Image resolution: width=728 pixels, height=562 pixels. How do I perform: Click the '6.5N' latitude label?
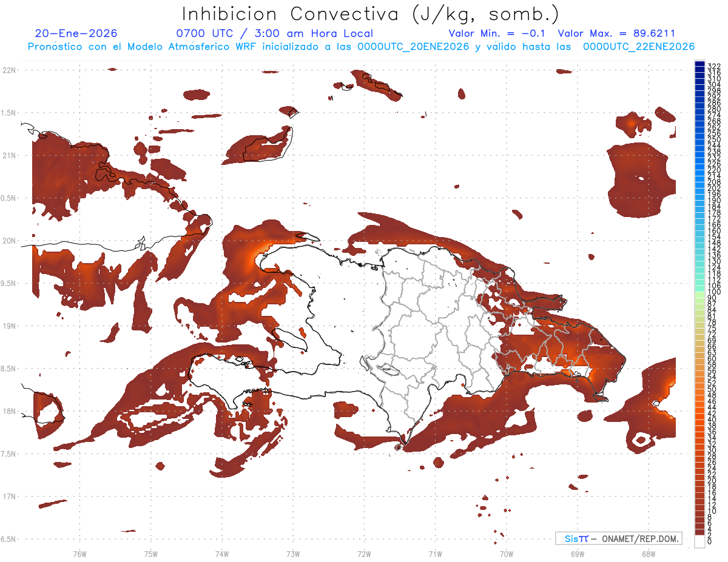click(x=9, y=539)
